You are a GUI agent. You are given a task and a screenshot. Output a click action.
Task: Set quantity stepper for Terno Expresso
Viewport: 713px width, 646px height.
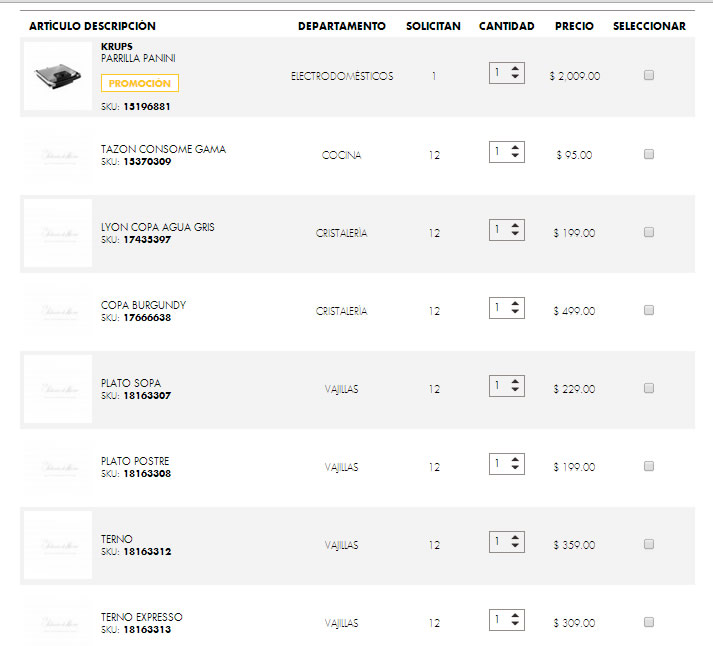[507, 620]
